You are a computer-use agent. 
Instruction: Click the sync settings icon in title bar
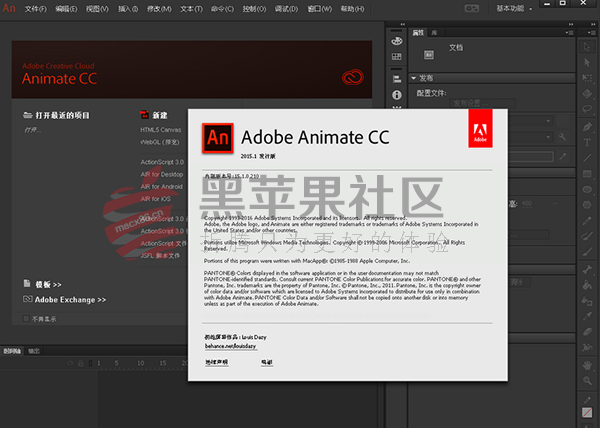pyautogui.click(x=471, y=8)
